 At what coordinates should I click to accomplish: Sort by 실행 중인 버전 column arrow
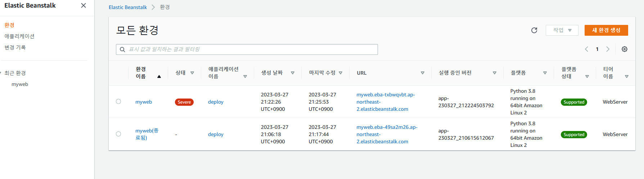coord(495,73)
